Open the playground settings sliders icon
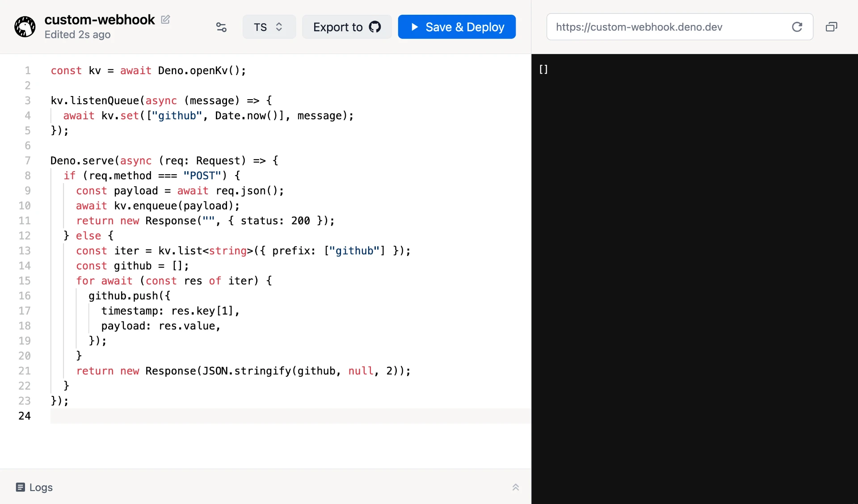 point(221,27)
